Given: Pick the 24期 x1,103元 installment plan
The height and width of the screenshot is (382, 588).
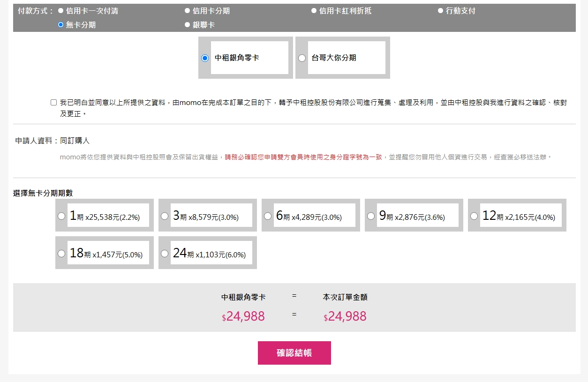Looking at the screenshot, I should (x=165, y=254).
